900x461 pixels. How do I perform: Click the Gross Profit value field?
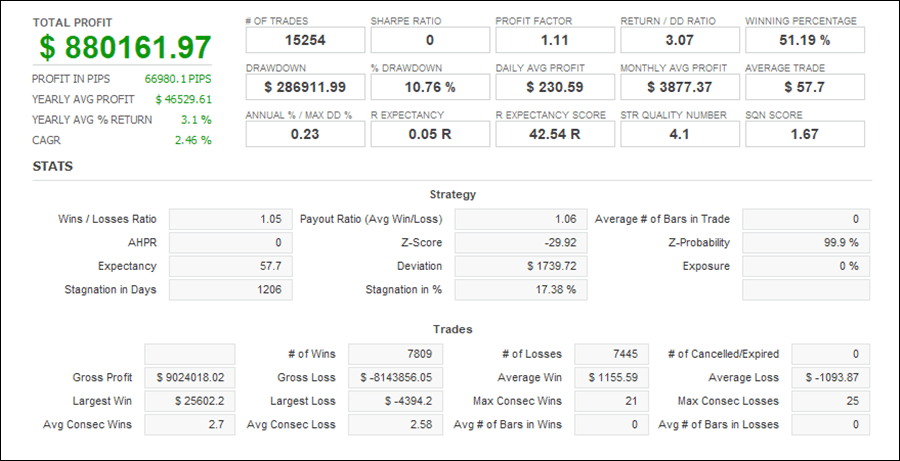(190, 377)
